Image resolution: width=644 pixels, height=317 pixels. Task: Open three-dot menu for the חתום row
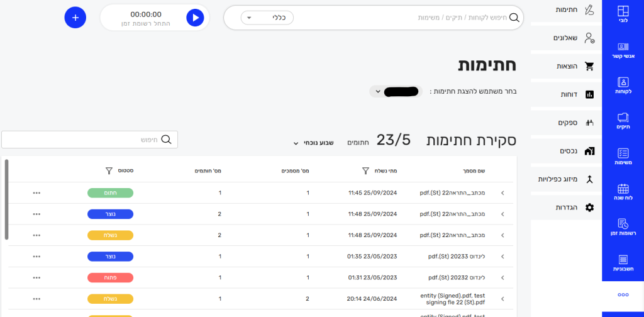click(36, 192)
